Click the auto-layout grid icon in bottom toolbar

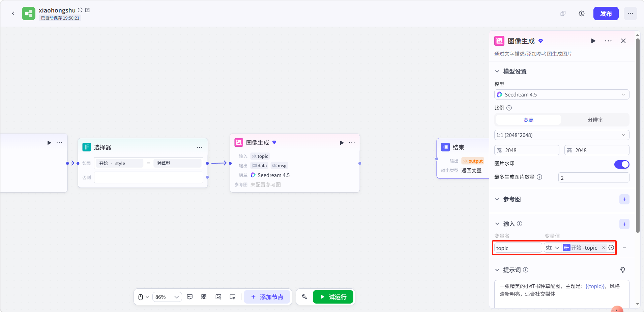[x=204, y=297]
